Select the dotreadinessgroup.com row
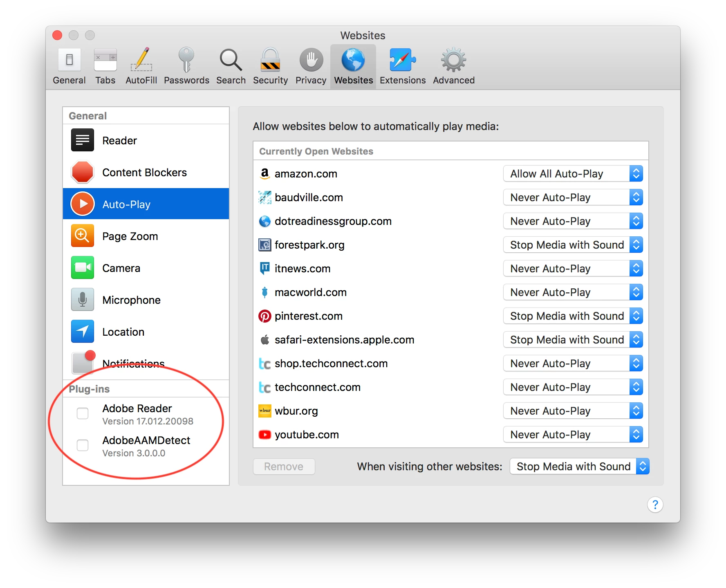 pos(451,221)
